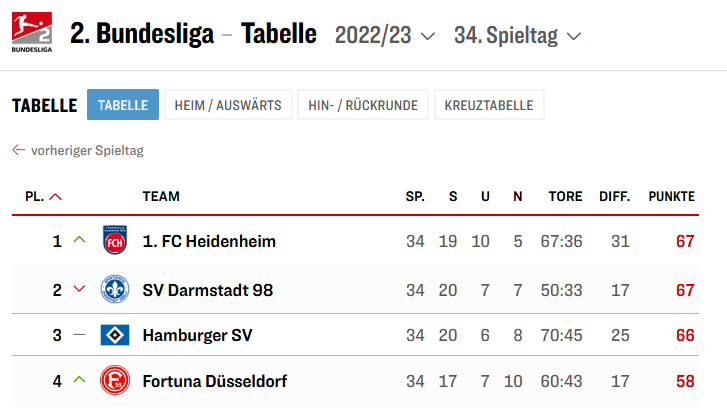Viewport: 727px width, 408px height.
Task: Switch to the HEIM / AUSWÄRTS tab
Action: click(228, 105)
